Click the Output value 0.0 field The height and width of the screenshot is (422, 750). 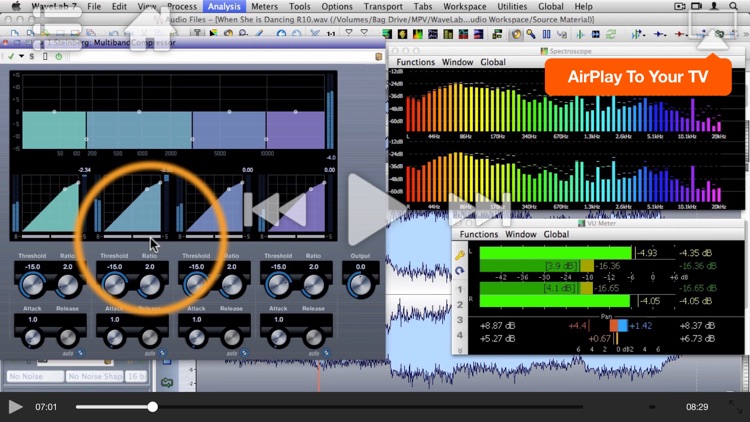coord(360,267)
